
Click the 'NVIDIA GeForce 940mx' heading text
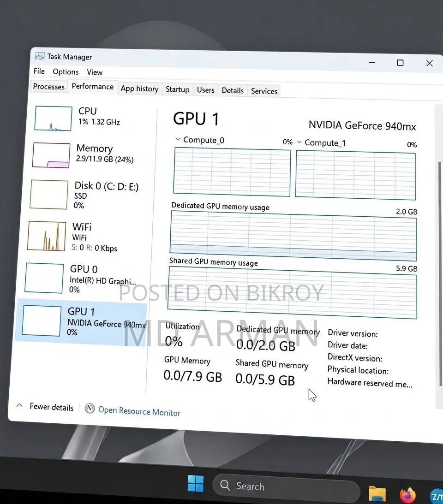pyautogui.click(x=362, y=125)
